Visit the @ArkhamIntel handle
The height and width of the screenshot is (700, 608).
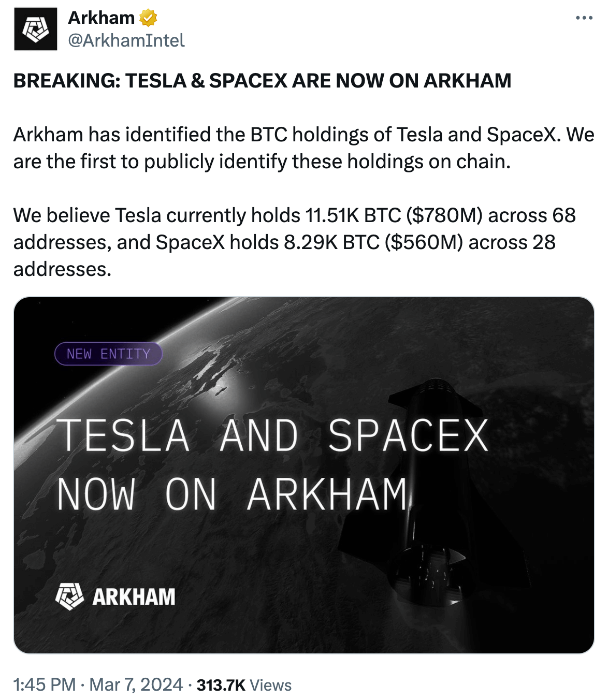(126, 40)
